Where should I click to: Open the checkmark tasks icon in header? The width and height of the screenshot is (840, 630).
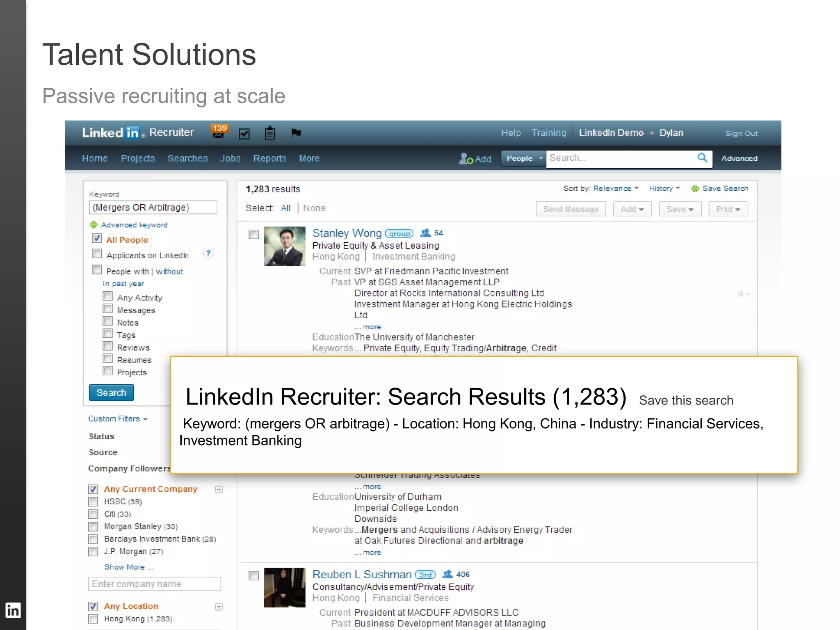click(x=244, y=133)
